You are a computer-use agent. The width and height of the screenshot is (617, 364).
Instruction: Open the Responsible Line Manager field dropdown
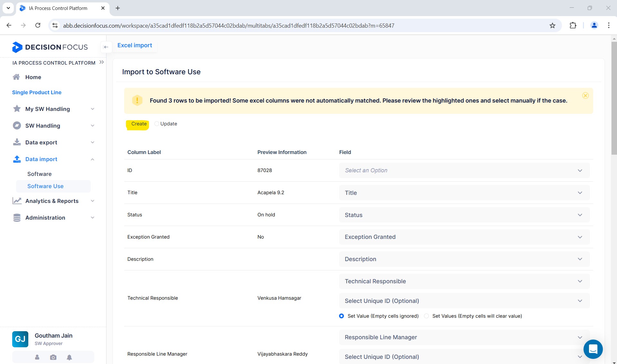tap(464, 337)
